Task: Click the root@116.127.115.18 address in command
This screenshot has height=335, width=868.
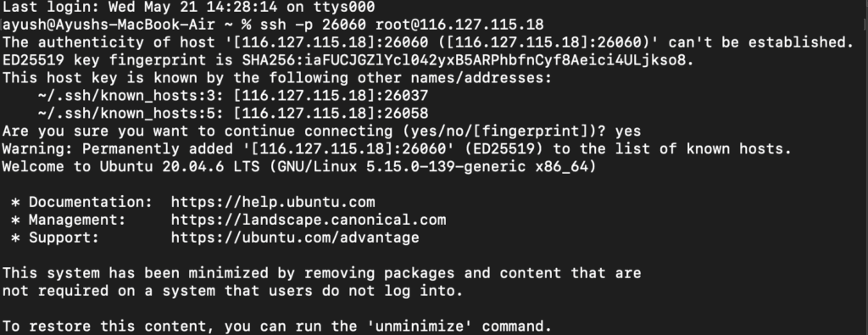Action: coord(459,25)
